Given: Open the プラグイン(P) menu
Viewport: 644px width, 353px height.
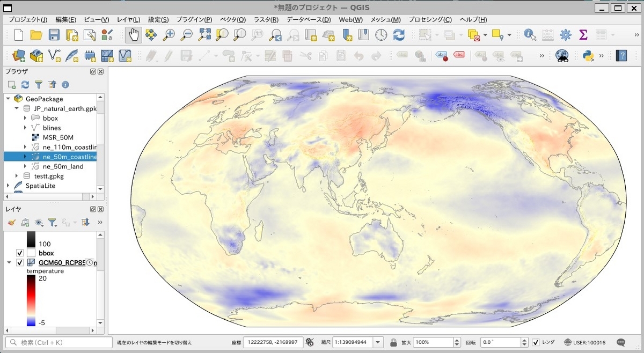Looking at the screenshot, I should coord(194,20).
